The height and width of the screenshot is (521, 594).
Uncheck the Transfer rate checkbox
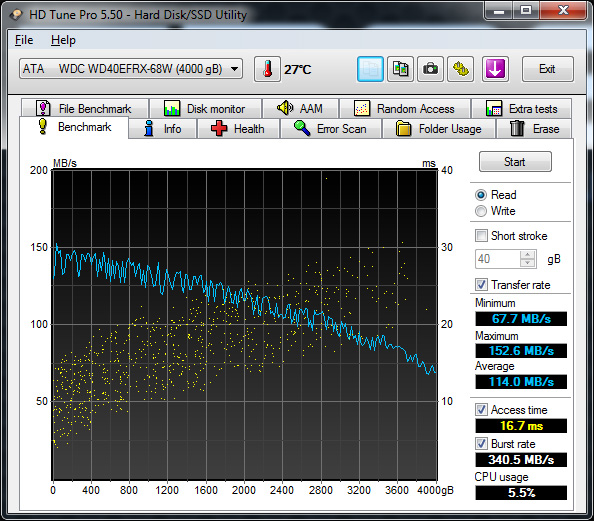[481, 285]
